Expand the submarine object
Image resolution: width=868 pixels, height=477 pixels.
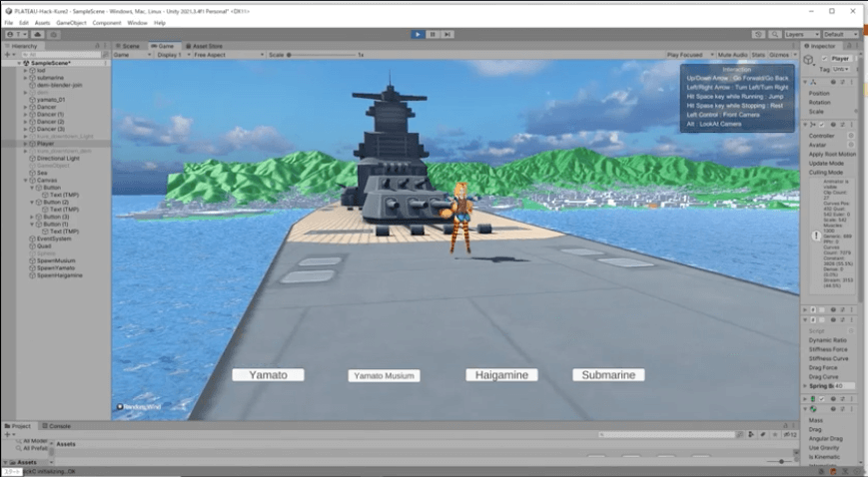click(x=25, y=78)
